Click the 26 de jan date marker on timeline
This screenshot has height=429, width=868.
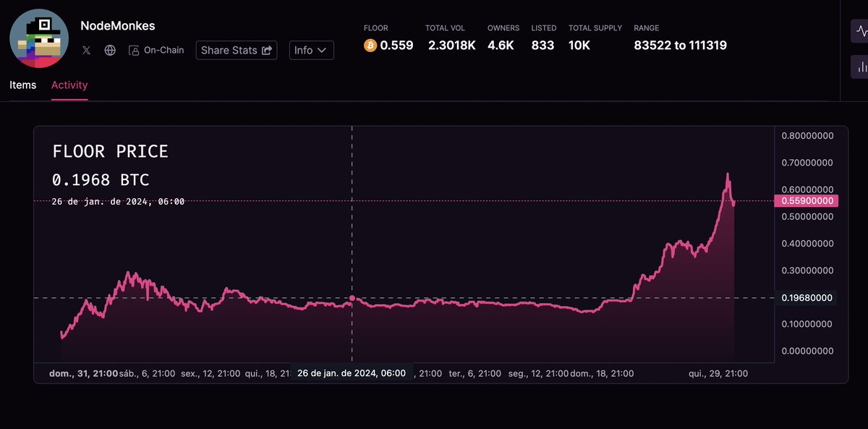[352, 373]
